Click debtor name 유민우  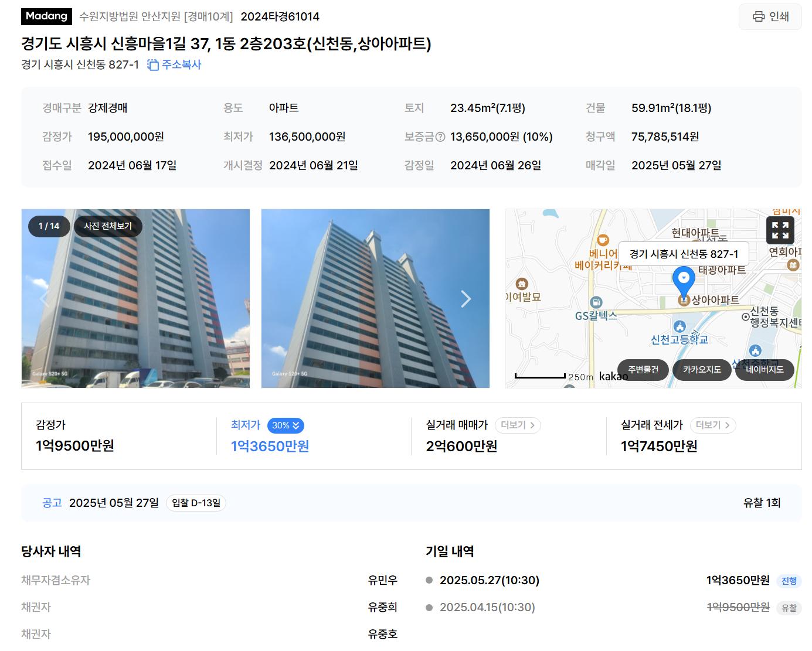[383, 580]
